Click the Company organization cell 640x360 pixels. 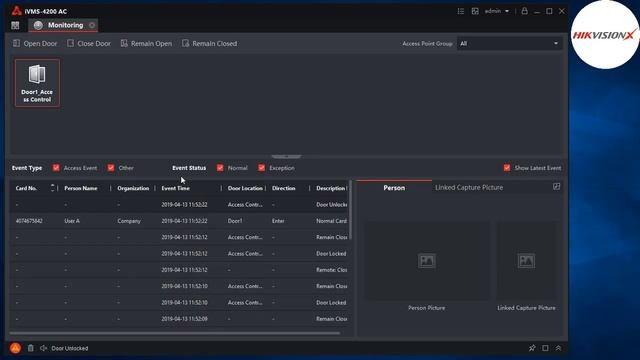click(x=129, y=221)
